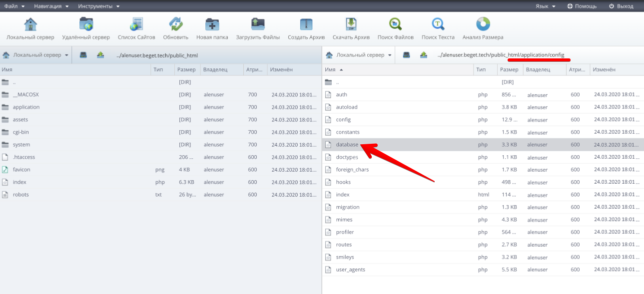Select the foreign_chars php file
This screenshot has width=644, height=294.
coord(483,169)
